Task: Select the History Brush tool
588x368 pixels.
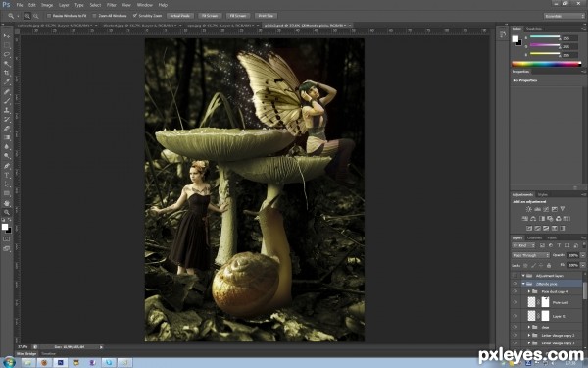Action: click(x=7, y=120)
